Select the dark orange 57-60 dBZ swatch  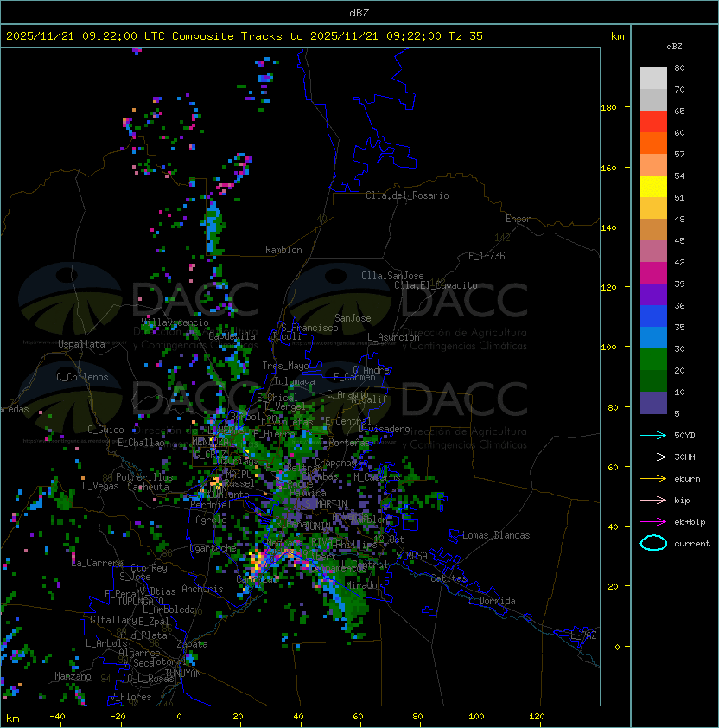pos(653,143)
